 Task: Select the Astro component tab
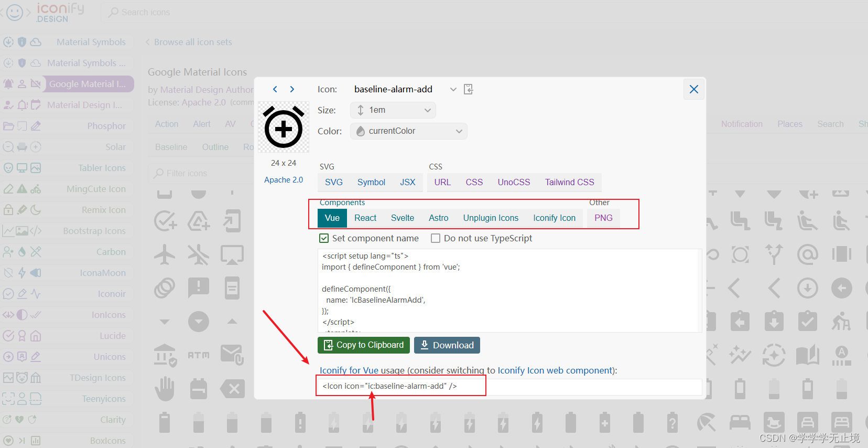(439, 218)
